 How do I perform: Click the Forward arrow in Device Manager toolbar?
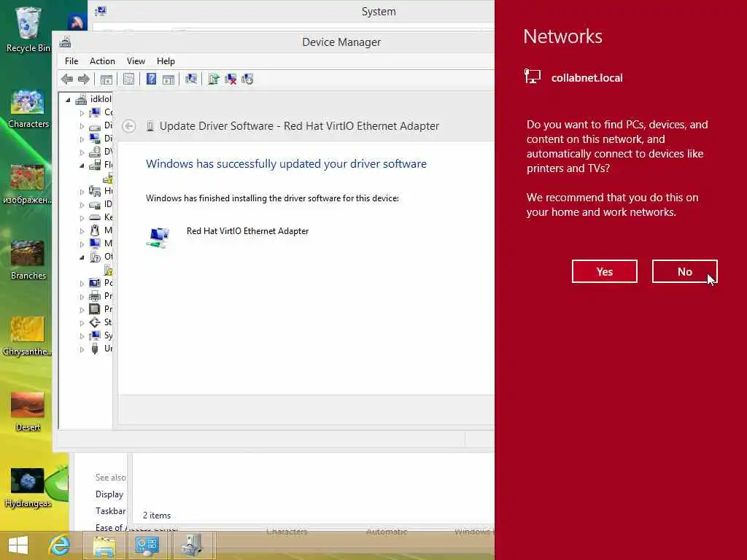tap(83, 79)
